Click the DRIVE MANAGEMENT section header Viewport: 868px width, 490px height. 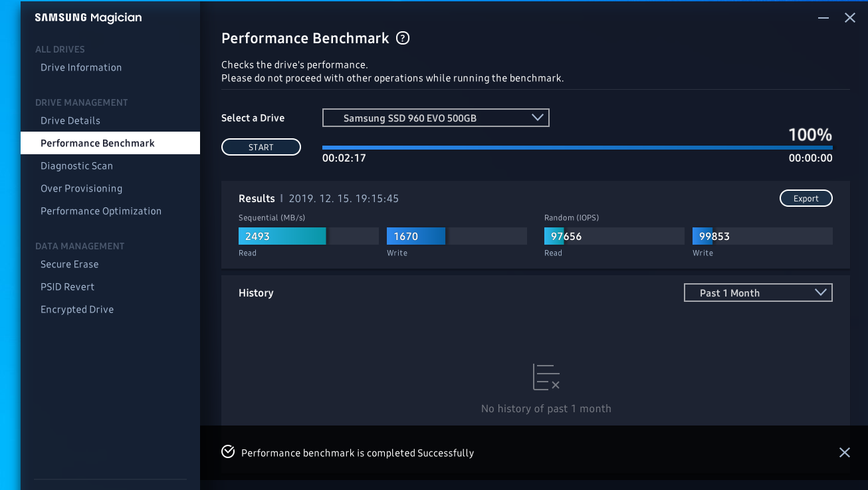pyautogui.click(x=82, y=102)
